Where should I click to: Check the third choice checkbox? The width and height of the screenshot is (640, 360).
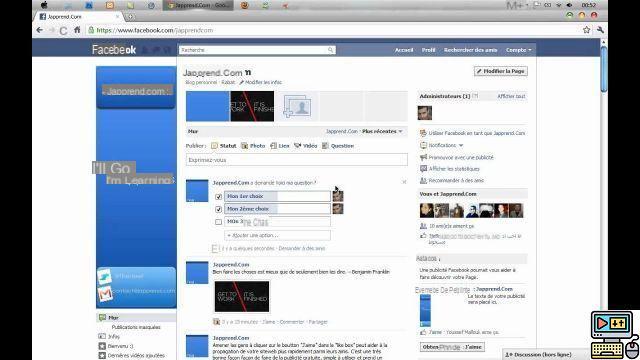218,222
